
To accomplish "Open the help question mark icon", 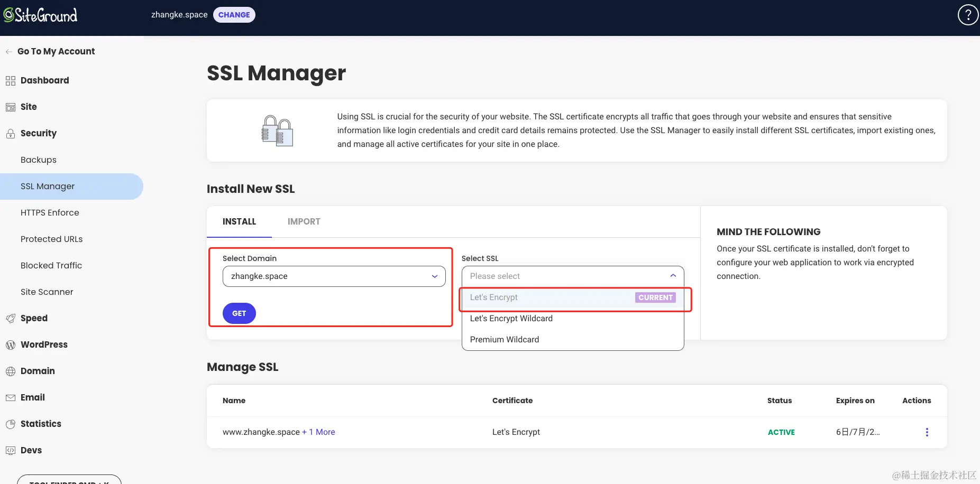I will [968, 15].
